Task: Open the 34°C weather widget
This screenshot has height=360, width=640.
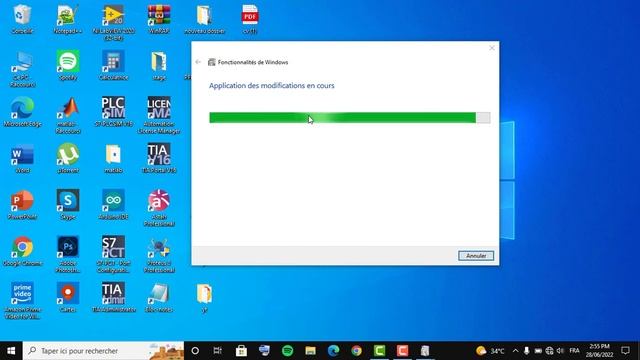Action: (x=490, y=351)
